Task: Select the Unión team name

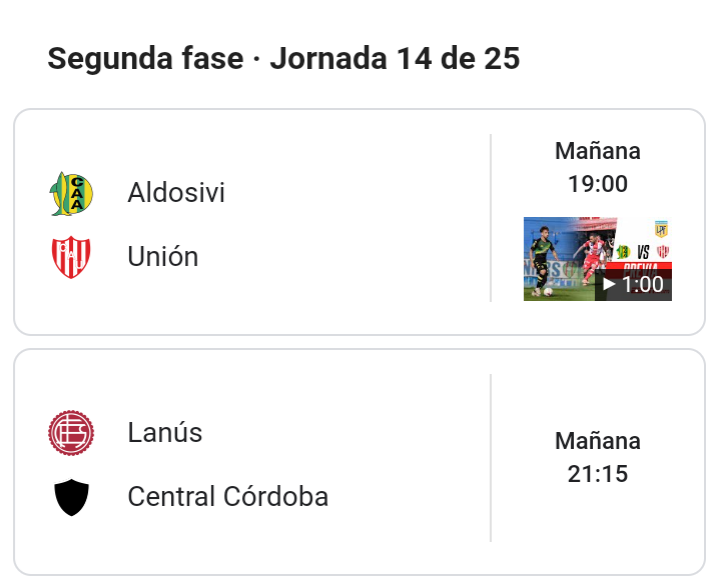Action: [163, 257]
